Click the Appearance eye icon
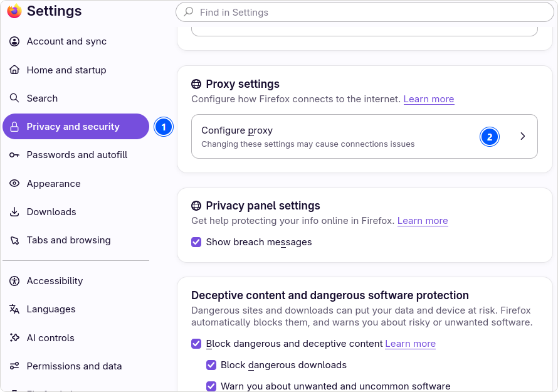The height and width of the screenshot is (392, 558). click(x=14, y=183)
